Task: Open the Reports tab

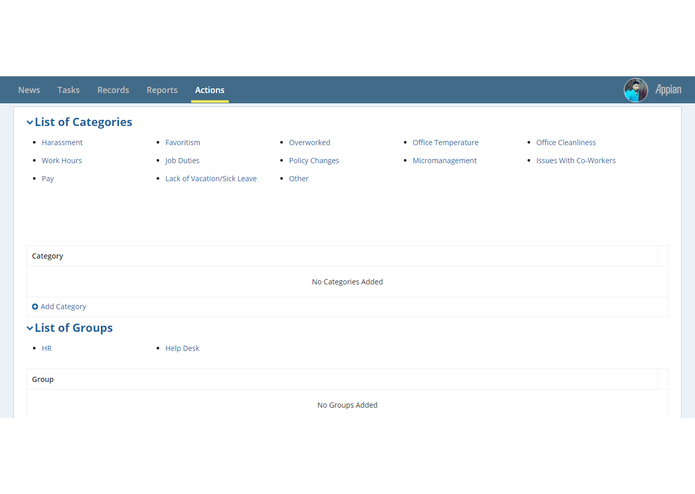Action: (162, 90)
